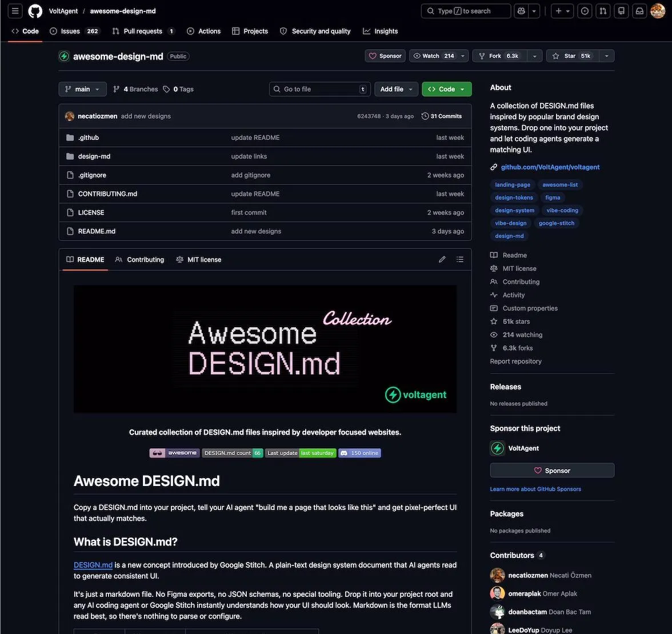
Task: Open the global navigation hamburger menu
Action: pos(15,10)
